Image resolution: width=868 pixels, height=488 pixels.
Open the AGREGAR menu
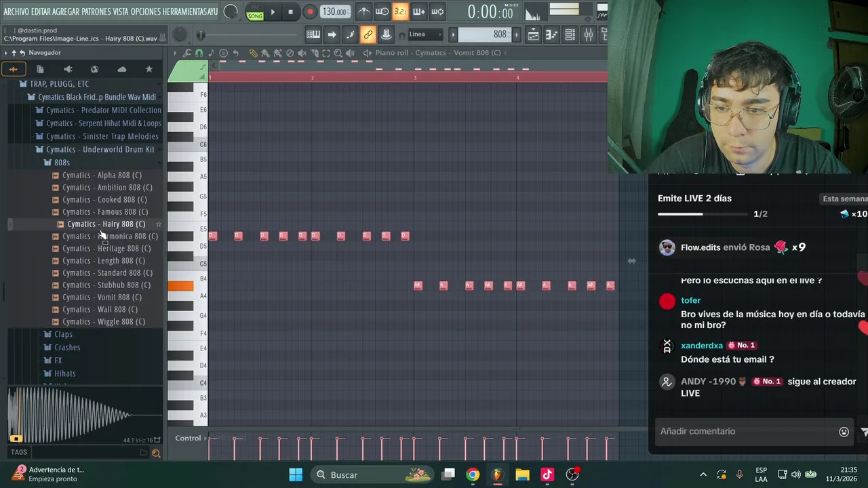(x=66, y=12)
